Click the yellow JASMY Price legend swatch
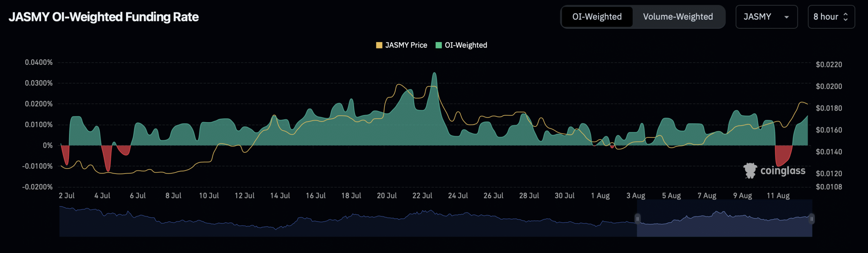The height and width of the screenshot is (253, 868). (x=379, y=45)
